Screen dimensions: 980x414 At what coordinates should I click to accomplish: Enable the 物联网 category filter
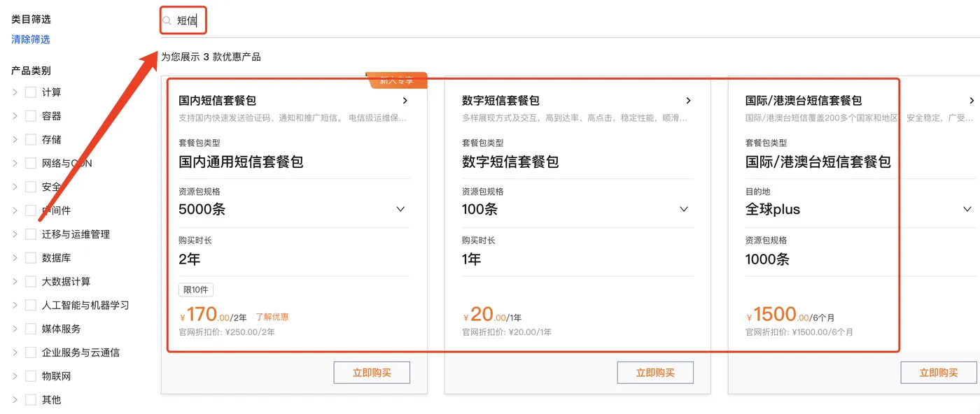30,376
